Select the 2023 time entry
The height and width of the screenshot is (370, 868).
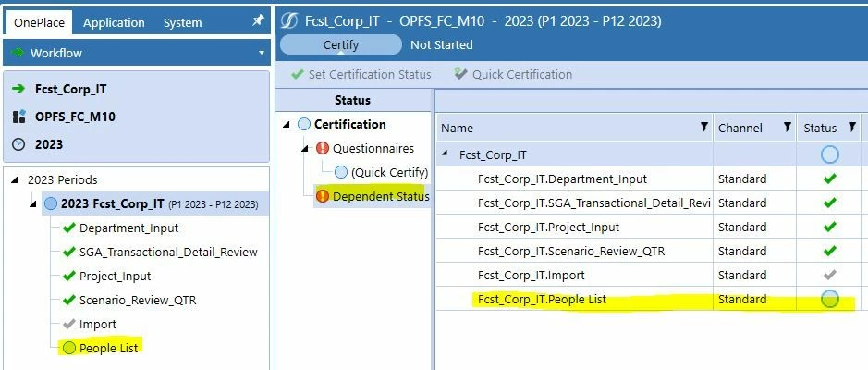[49, 144]
